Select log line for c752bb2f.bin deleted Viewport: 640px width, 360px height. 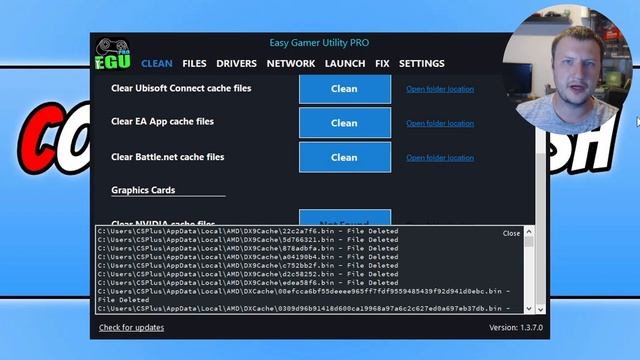pyautogui.click(x=248, y=265)
